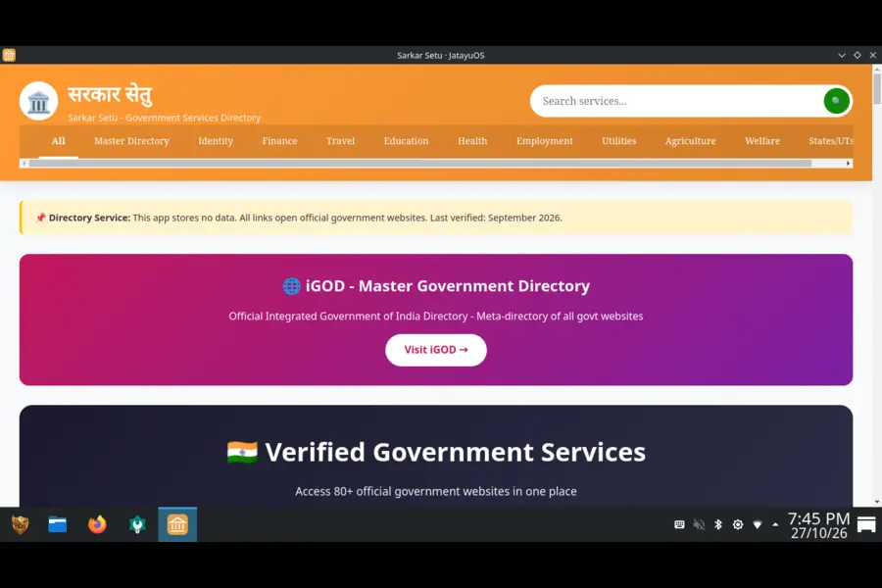Image resolution: width=882 pixels, height=588 pixels.
Task: Click the category scrollbar left arrow
Action: [24, 164]
